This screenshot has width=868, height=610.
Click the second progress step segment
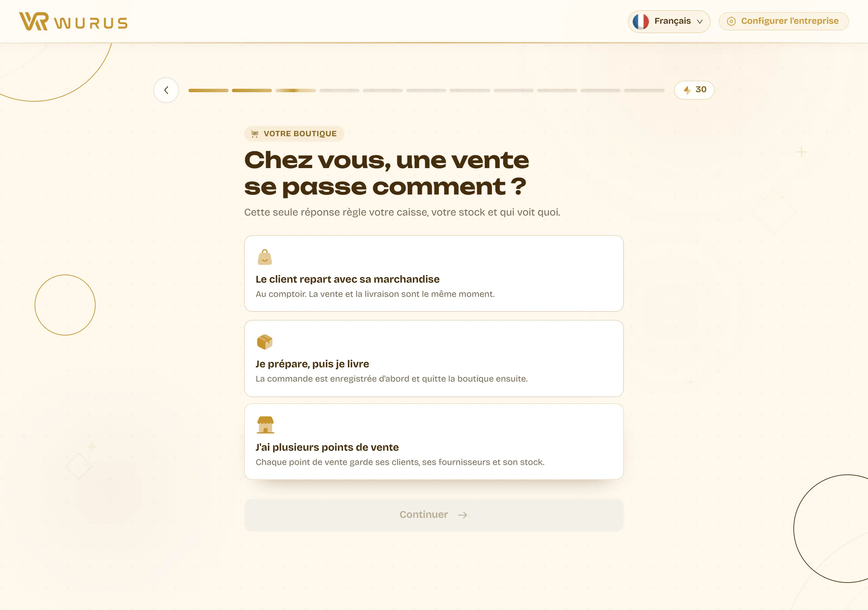pos(252,90)
